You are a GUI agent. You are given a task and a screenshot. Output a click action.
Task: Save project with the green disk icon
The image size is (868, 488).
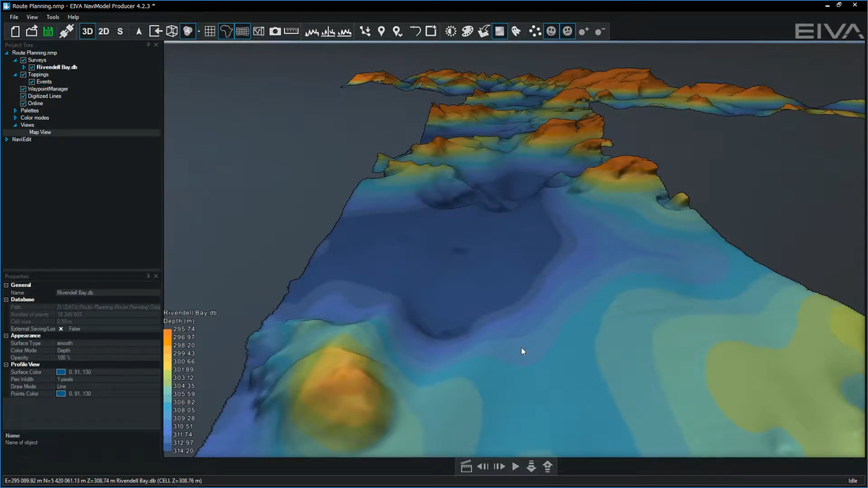click(48, 32)
